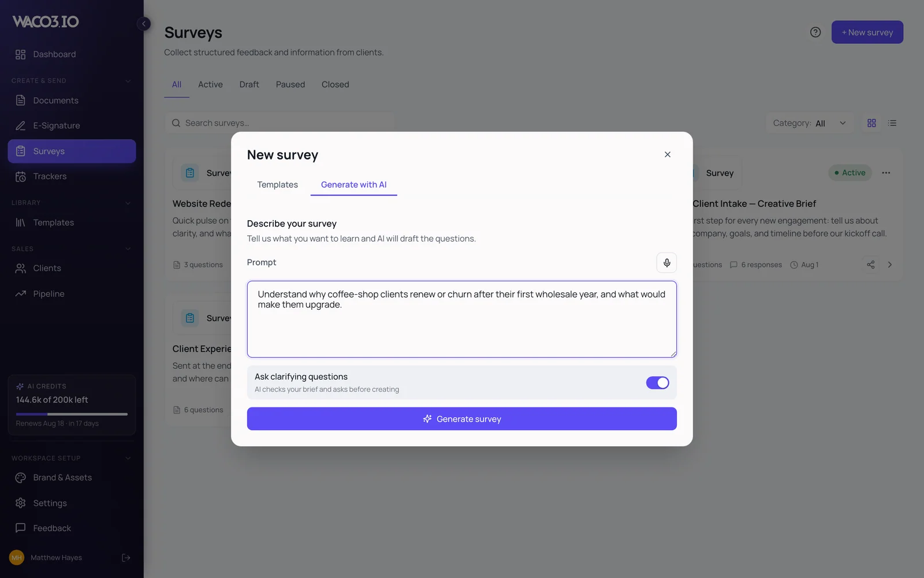Switch to grid view icon
924x578 pixels.
(x=871, y=123)
